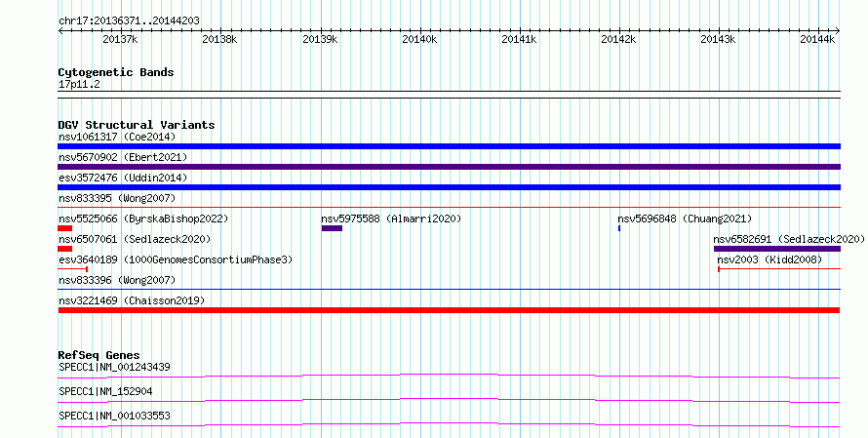Screen dimensions: 868x438
Task: Click the chr17:20136371..20144203 coordinate label
Action: pyautogui.click(x=129, y=20)
